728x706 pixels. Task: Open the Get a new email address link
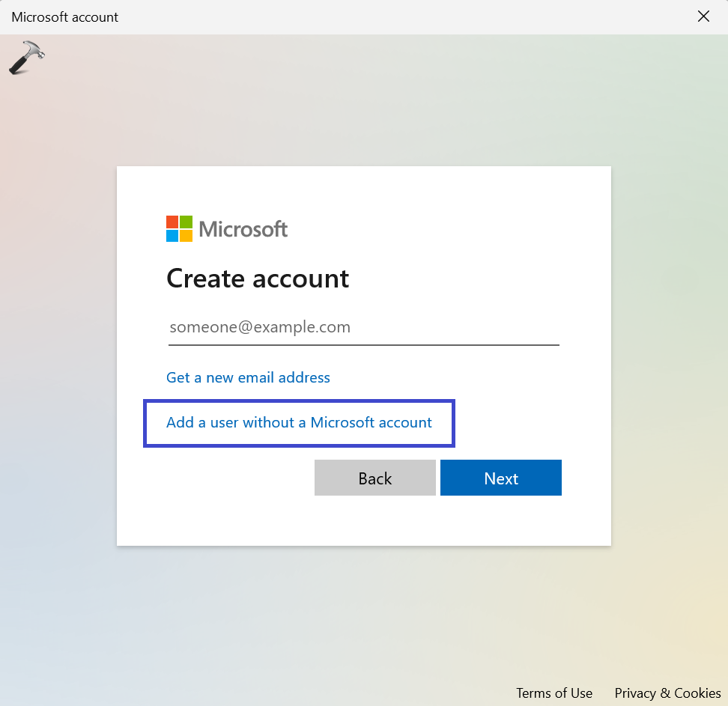click(248, 377)
